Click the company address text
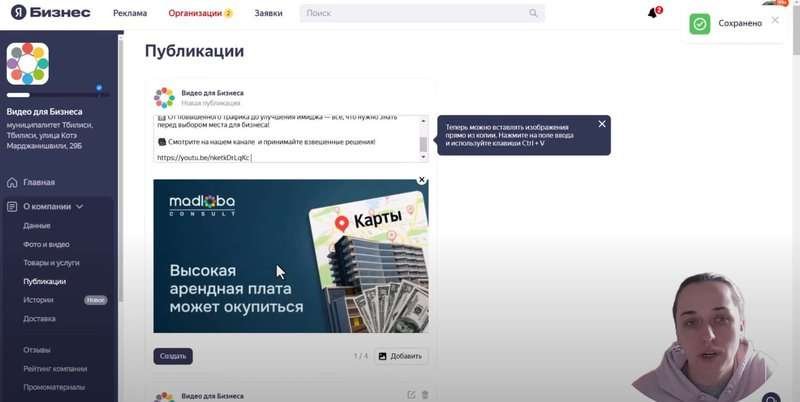This screenshot has width=800, height=402. [49, 135]
